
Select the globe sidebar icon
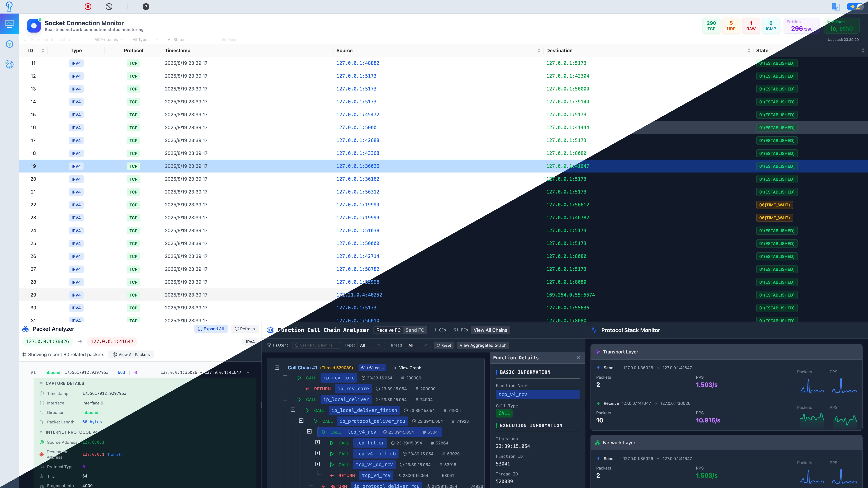9,64
